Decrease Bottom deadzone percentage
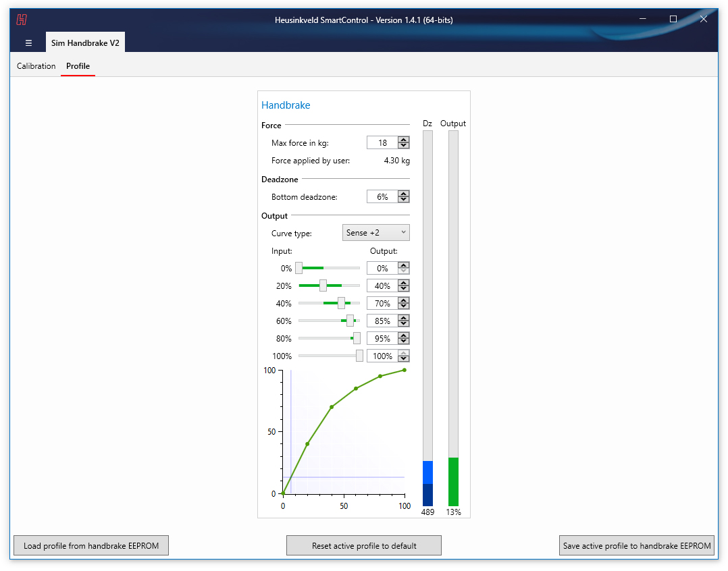728x571 pixels. [403, 200]
